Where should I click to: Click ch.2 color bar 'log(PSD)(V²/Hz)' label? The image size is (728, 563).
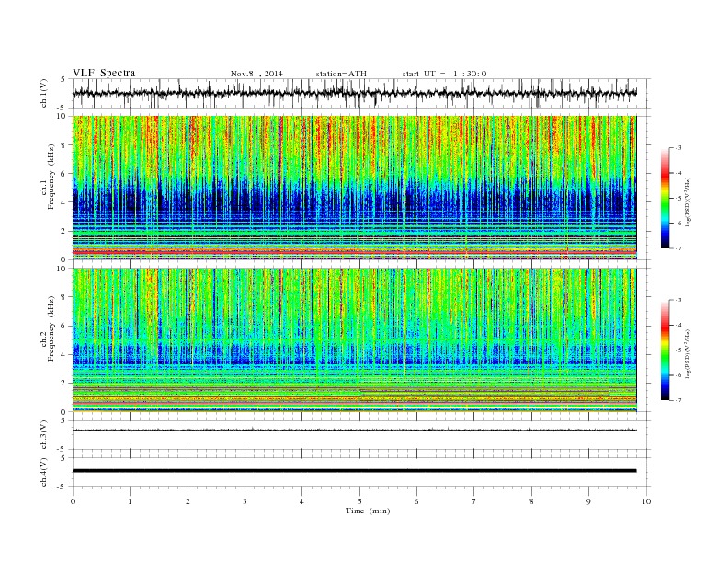[689, 352]
